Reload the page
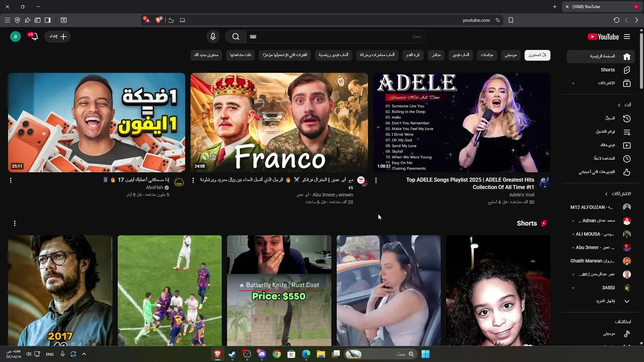Screen dimensions: 644x362 click(x=616, y=20)
